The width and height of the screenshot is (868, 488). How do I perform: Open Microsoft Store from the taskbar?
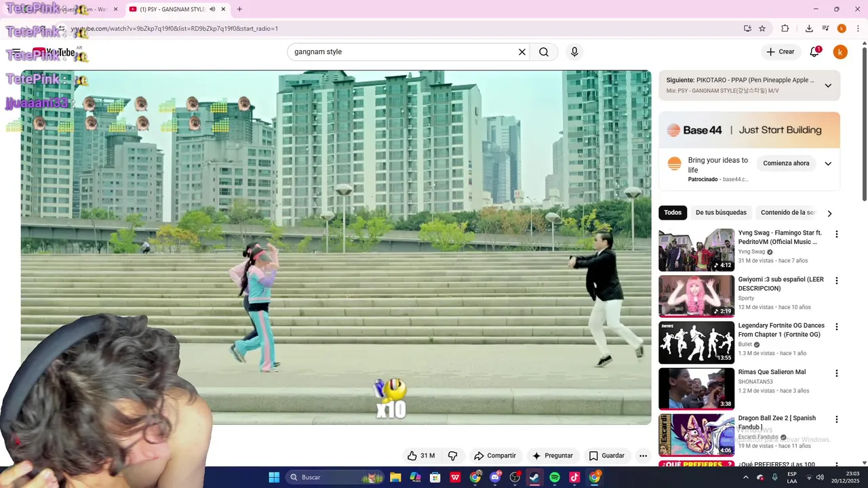pyautogui.click(x=435, y=477)
